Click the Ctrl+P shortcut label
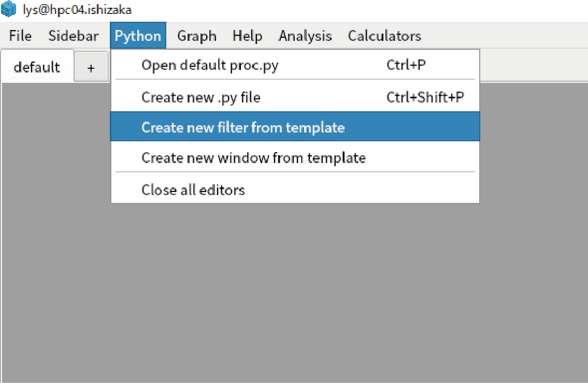 (406, 65)
